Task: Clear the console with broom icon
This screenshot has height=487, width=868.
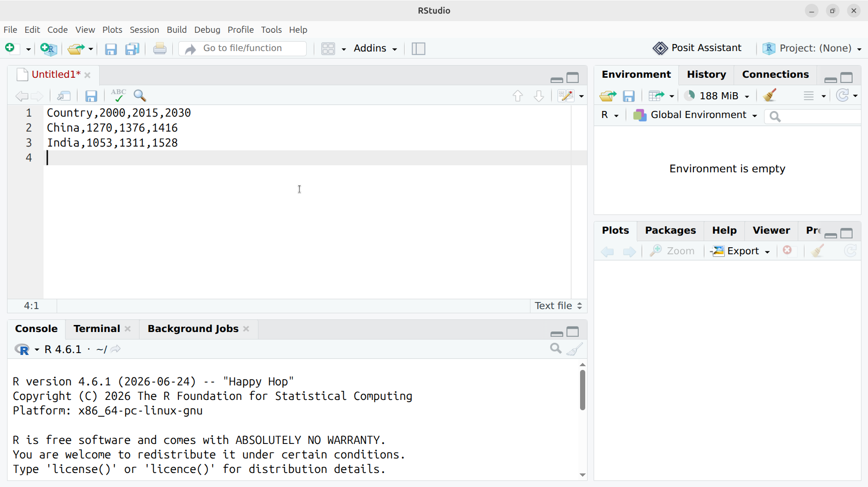Action: [575, 349]
